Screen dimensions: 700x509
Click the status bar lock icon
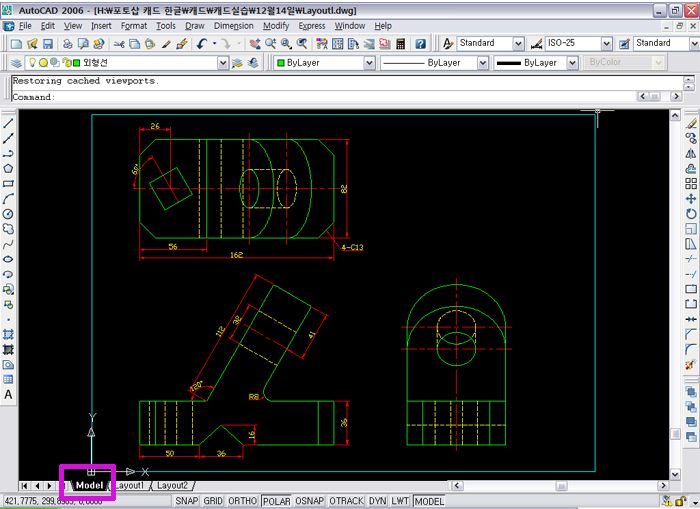pos(680,501)
